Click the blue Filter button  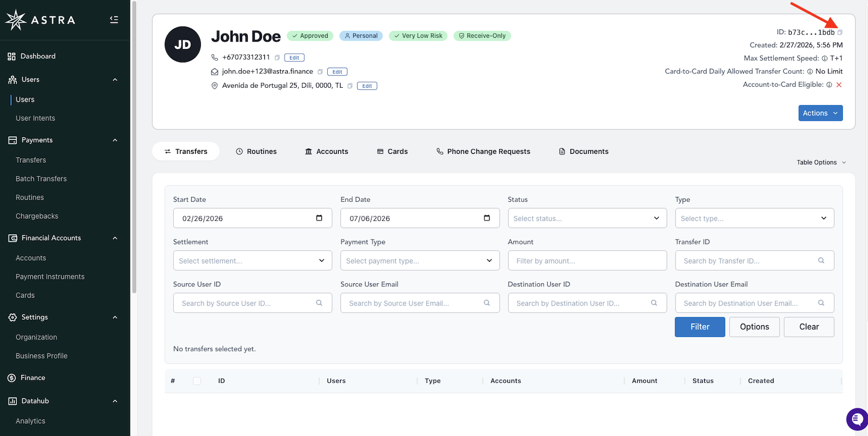click(x=700, y=327)
